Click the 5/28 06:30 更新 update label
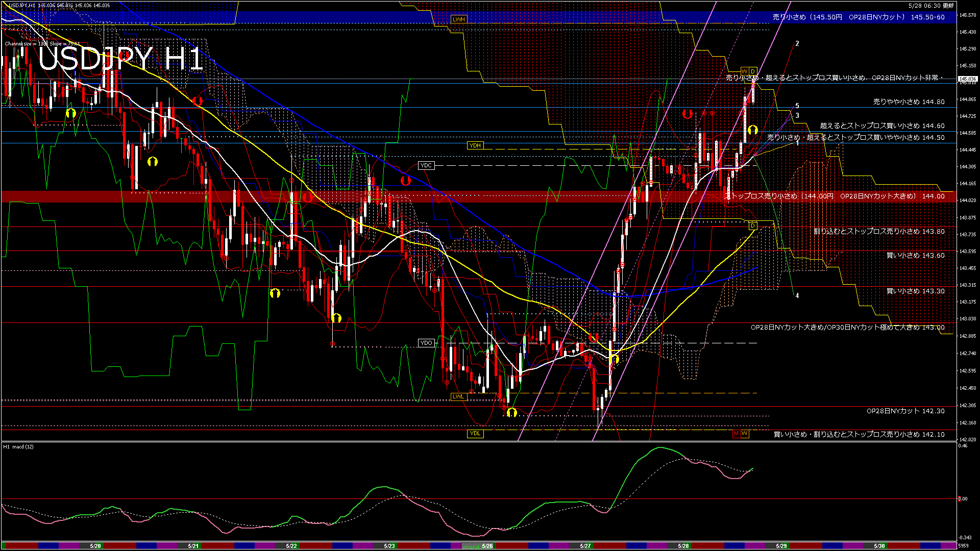Viewport: 980px width, 551px height. click(931, 6)
